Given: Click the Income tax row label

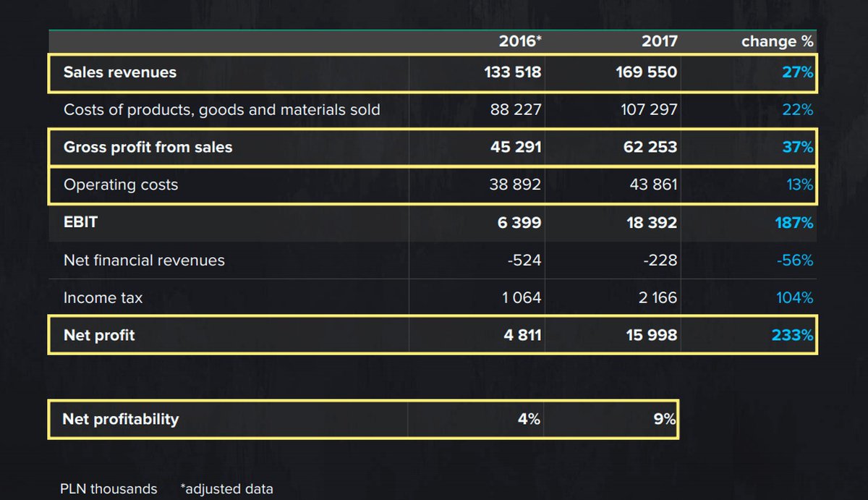Looking at the screenshot, I should tap(103, 298).
